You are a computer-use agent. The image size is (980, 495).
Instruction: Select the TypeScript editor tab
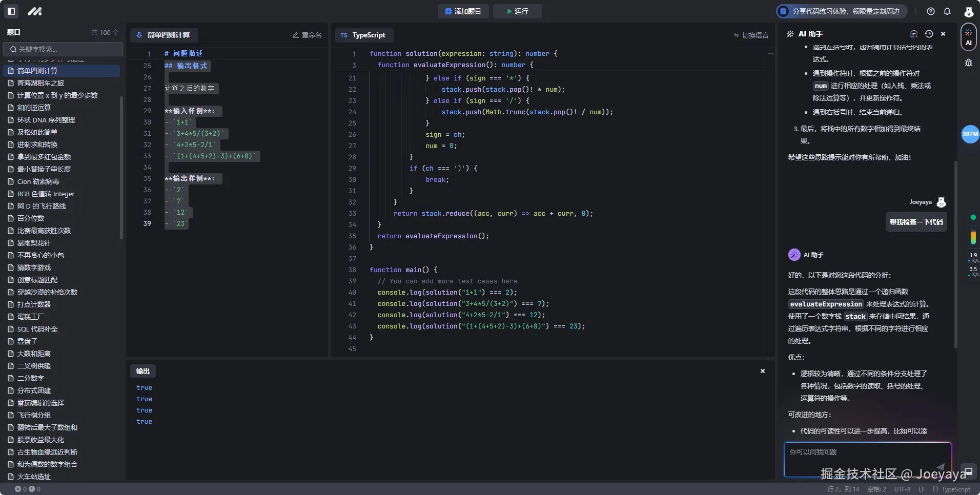tap(363, 35)
